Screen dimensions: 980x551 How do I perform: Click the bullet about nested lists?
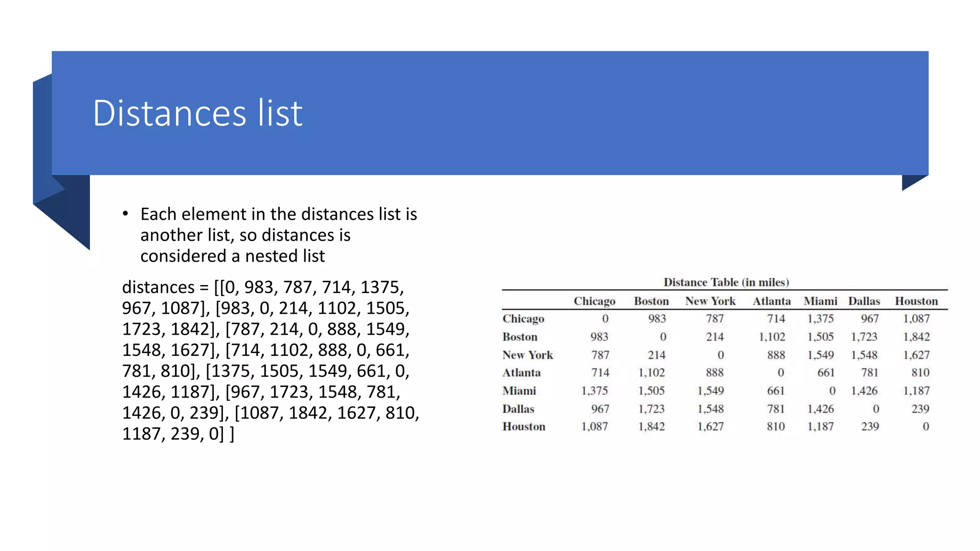(x=278, y=235)
